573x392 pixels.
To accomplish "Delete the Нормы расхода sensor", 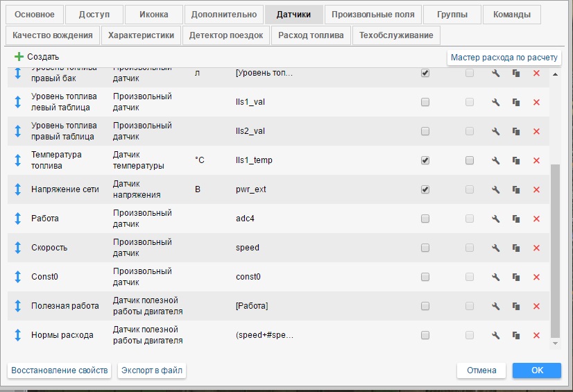I will (536, 335).
